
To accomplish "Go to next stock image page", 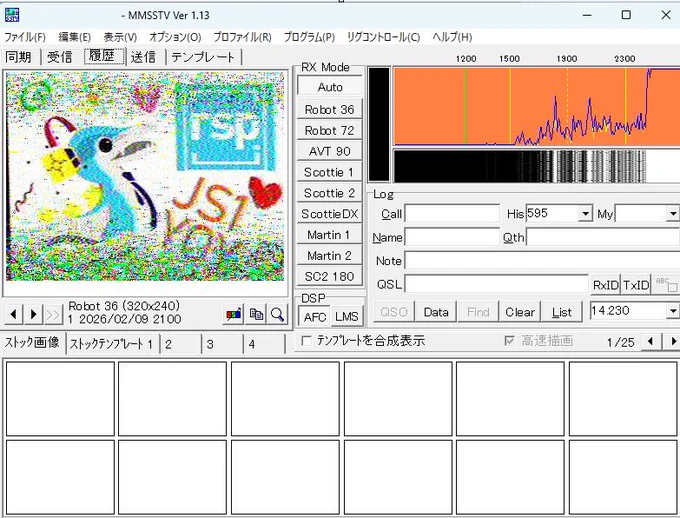I will click(x=672, y=341).
